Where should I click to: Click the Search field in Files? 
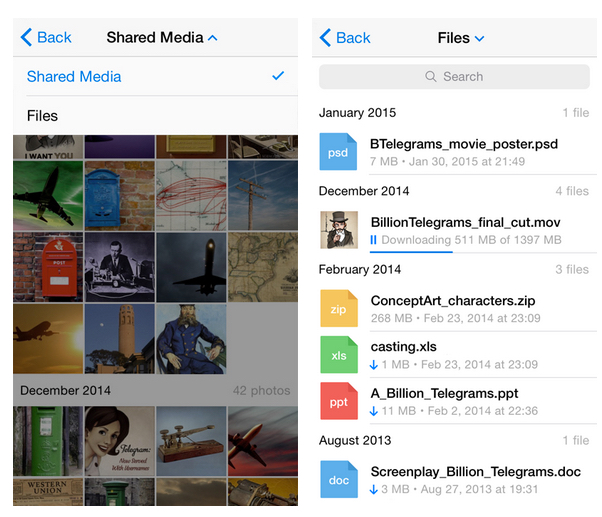(454, 76)
